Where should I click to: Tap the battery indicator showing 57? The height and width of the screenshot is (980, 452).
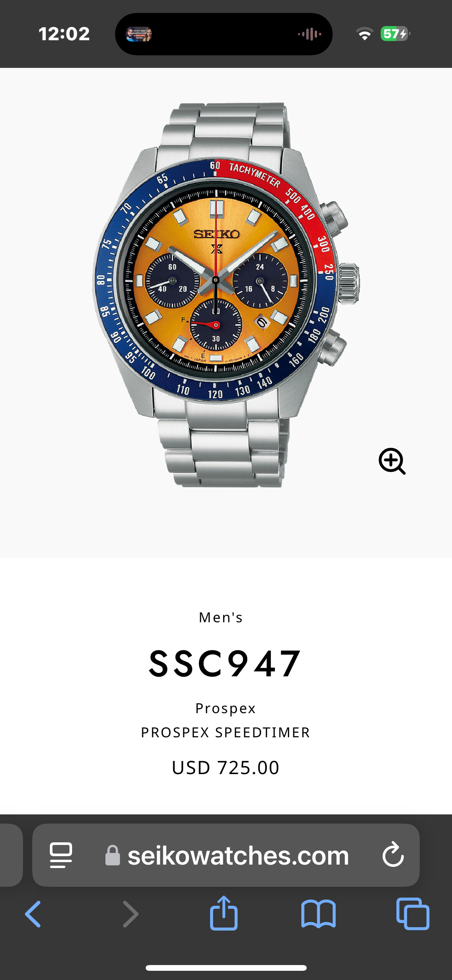[x=395, y=34]
